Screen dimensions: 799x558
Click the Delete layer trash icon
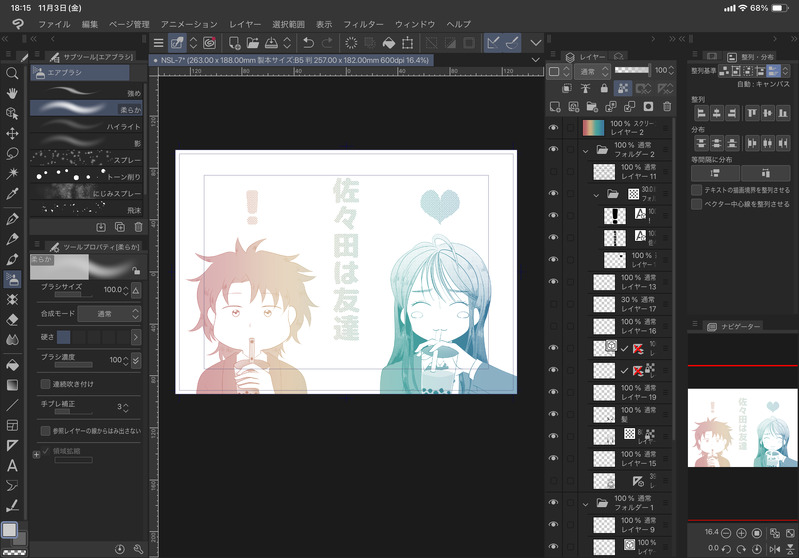[667, 107]
